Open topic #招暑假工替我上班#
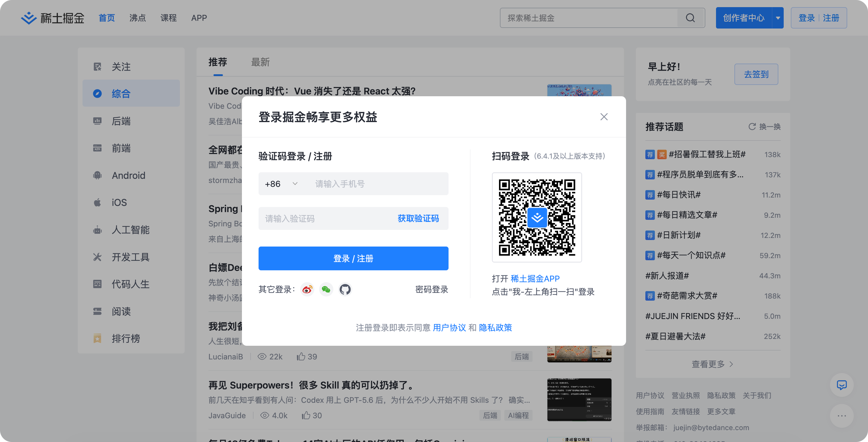The image size is (868, 442). tap(707, 154)
